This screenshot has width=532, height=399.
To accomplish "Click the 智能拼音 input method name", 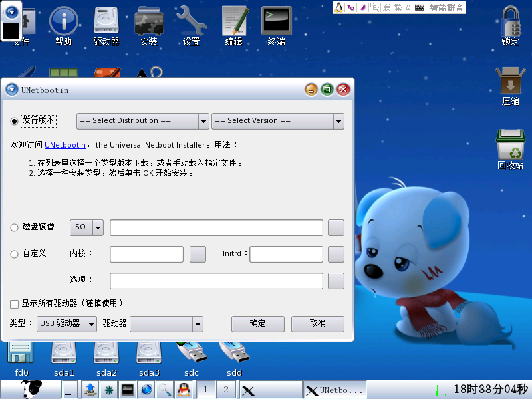I will click(x=446, y=7).
